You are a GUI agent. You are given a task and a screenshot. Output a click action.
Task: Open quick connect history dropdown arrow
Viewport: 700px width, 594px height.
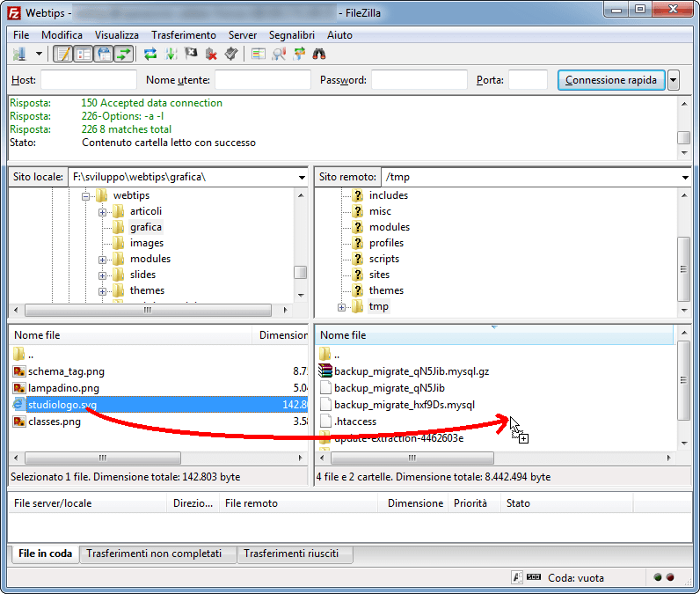[674, 80]
